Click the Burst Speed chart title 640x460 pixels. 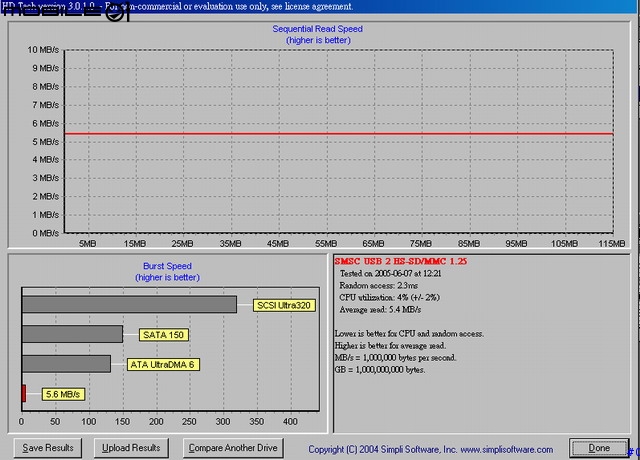(x=167, y=266)
